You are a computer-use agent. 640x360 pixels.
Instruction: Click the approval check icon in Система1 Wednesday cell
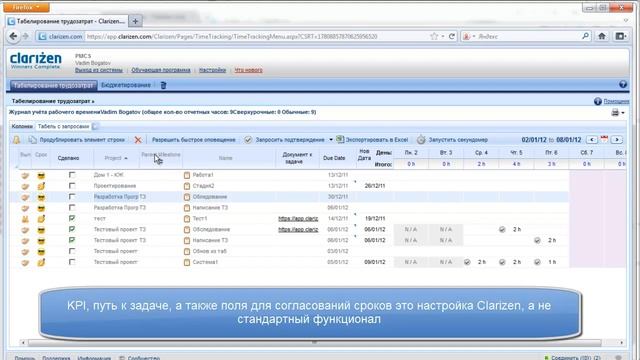(467, 262)
